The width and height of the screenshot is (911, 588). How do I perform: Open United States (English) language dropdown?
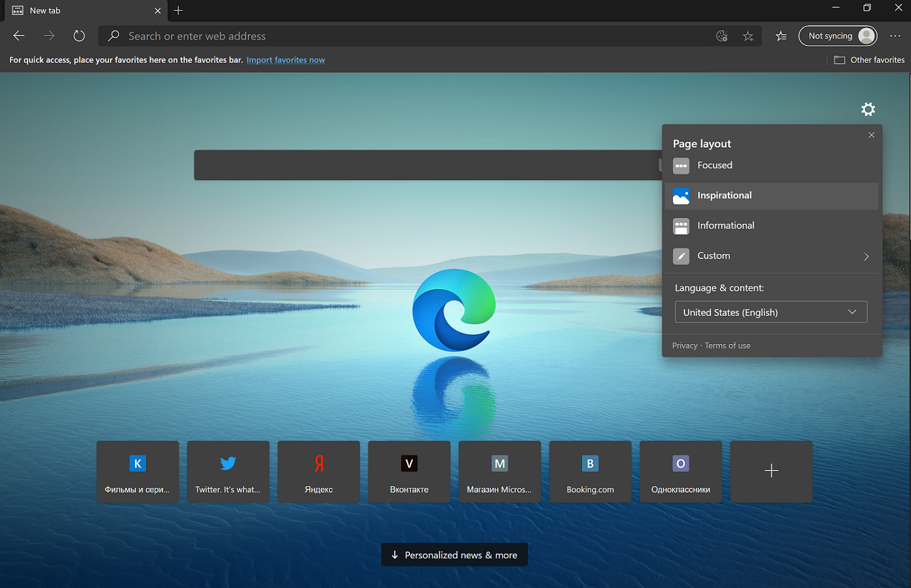pyautogui.click(x=771, y=312)
